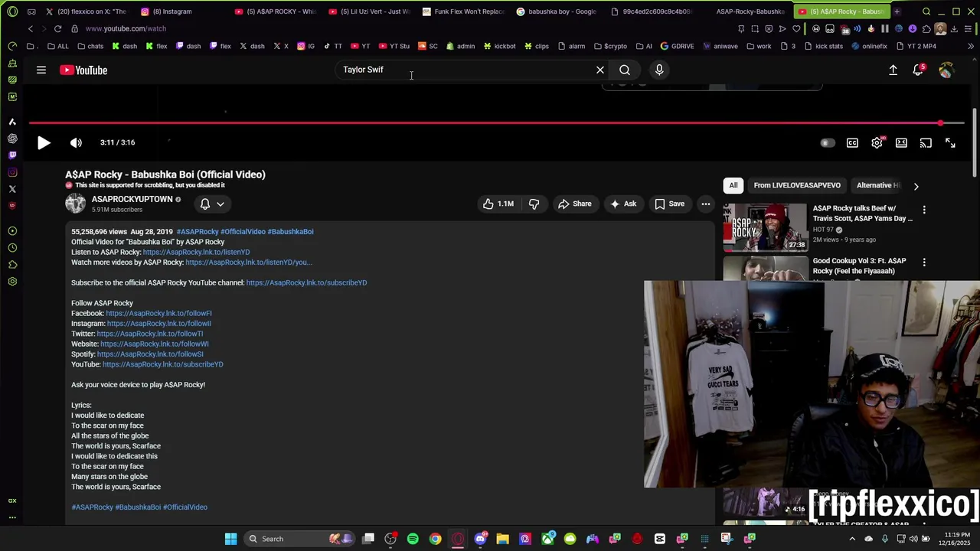Open the YT Stu bookmark
This screenshot has height=551, width=980.
(x=394, y=46)
